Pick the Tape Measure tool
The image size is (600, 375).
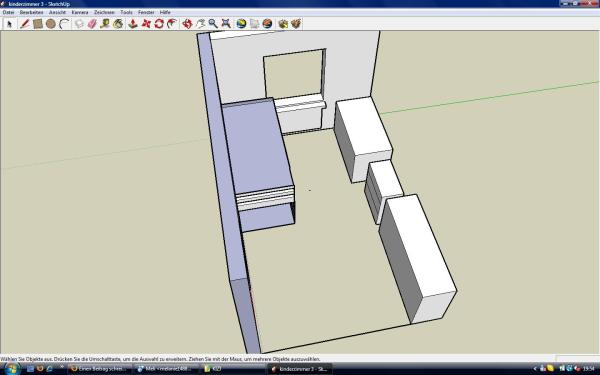click(105, 24)
